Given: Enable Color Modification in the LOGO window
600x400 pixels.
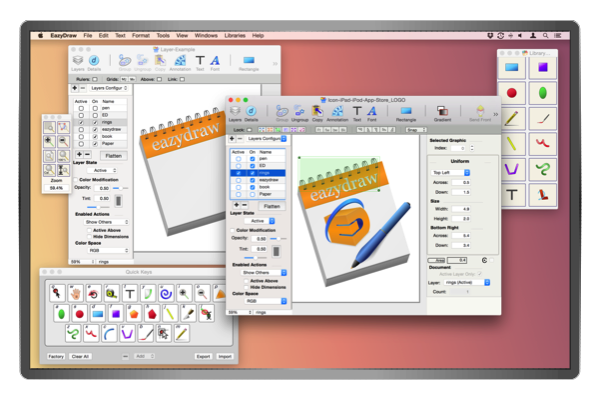Looking at the screenshot, I should [232, 230].
